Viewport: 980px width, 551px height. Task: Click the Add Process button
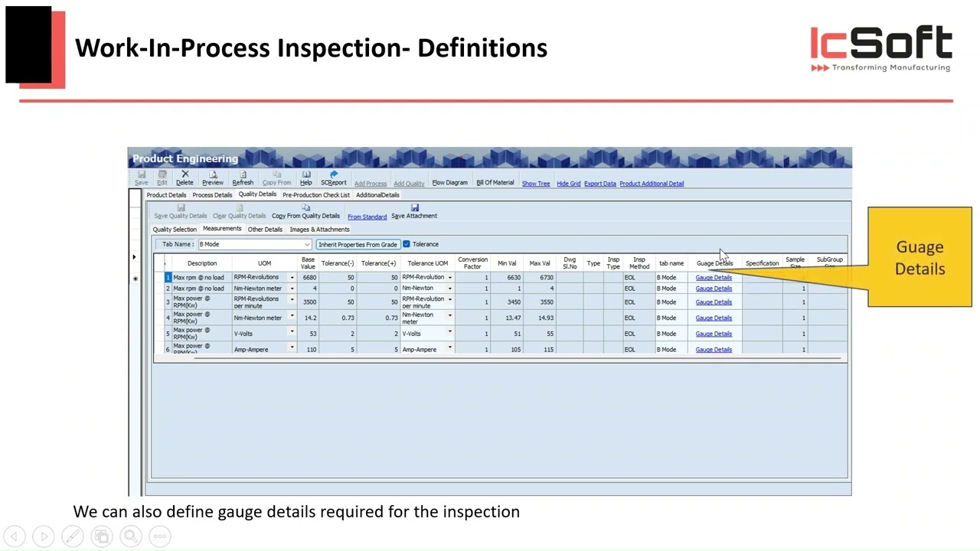coord(371,184)
